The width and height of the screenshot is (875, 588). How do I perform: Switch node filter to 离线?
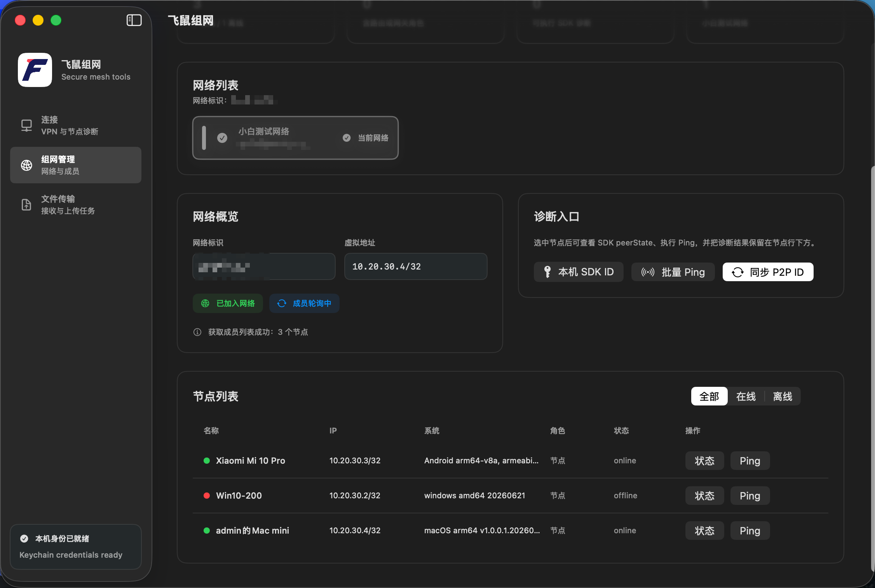[782, 396]
